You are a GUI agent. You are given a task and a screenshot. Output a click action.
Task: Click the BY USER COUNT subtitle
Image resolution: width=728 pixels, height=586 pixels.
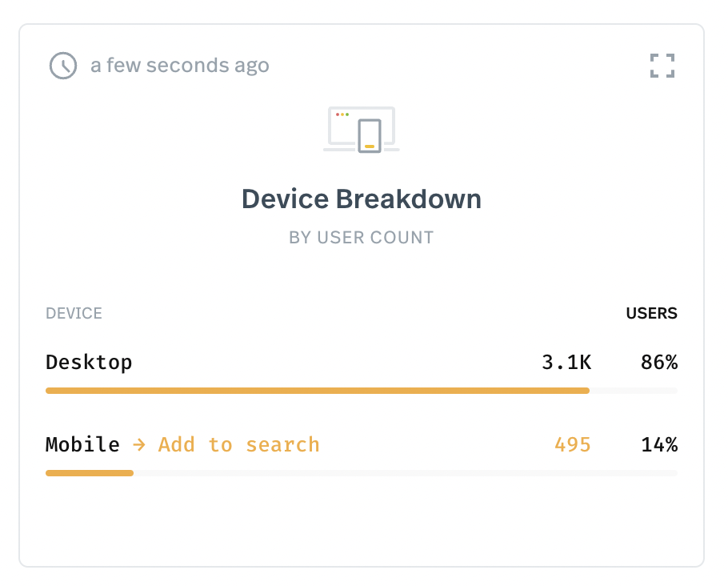[x=362, y=238]
